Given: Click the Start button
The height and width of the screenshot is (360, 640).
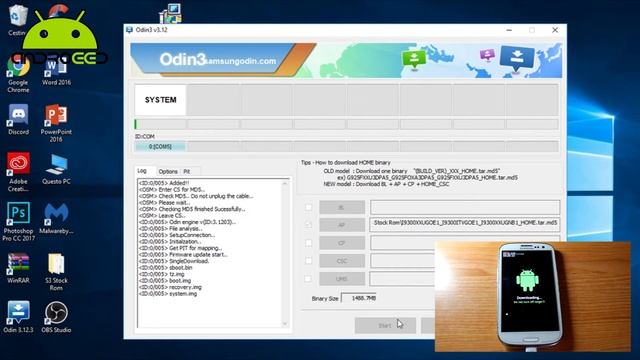Looking at the screenshot, I should (385, 326).
